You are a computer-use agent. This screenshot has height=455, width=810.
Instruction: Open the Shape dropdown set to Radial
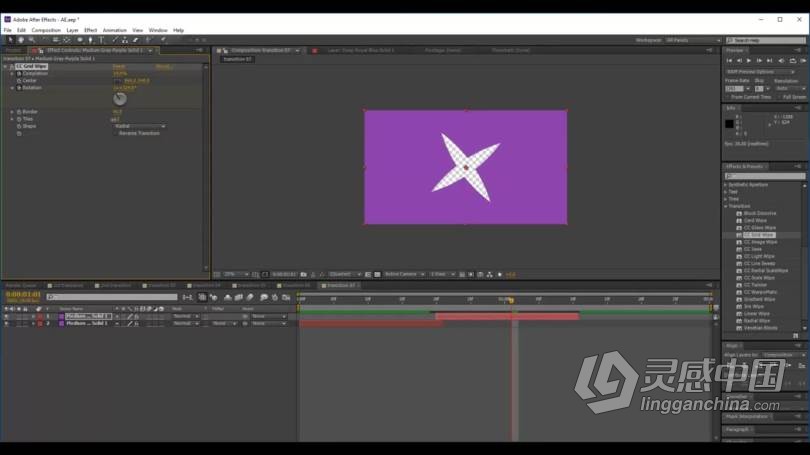pos(138,126)
